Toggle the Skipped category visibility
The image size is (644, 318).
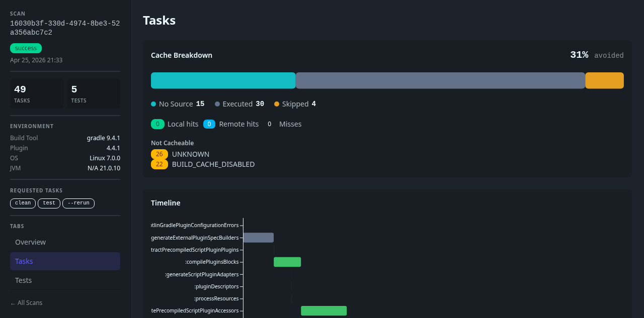295,104
